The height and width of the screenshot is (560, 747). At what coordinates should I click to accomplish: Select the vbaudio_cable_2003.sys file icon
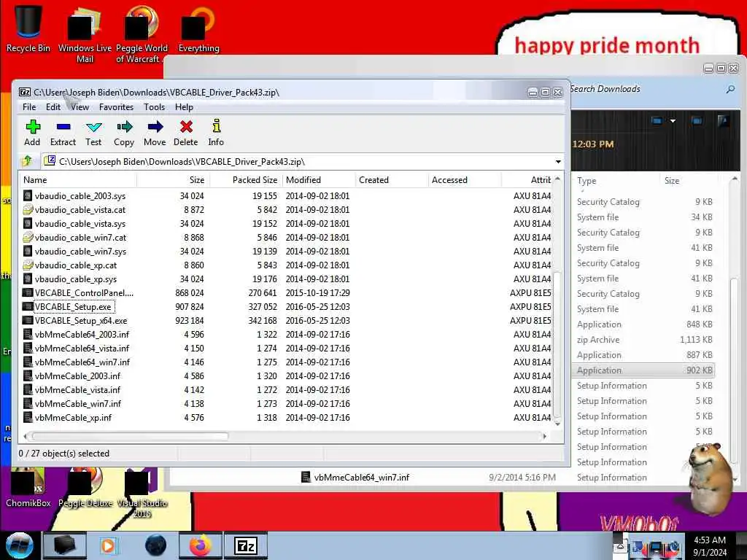pyautogui.click(x=28, y=195)
